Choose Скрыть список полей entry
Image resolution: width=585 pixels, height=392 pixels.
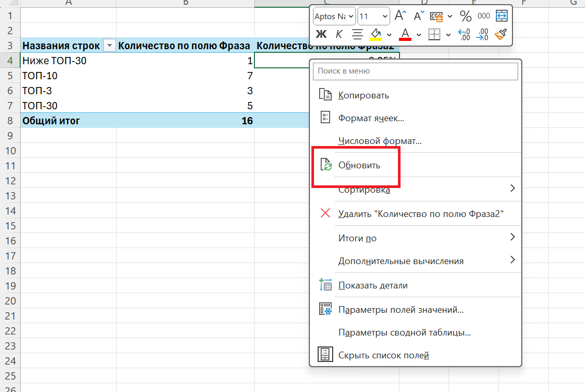pyautogui.click(x=415, y=355)
